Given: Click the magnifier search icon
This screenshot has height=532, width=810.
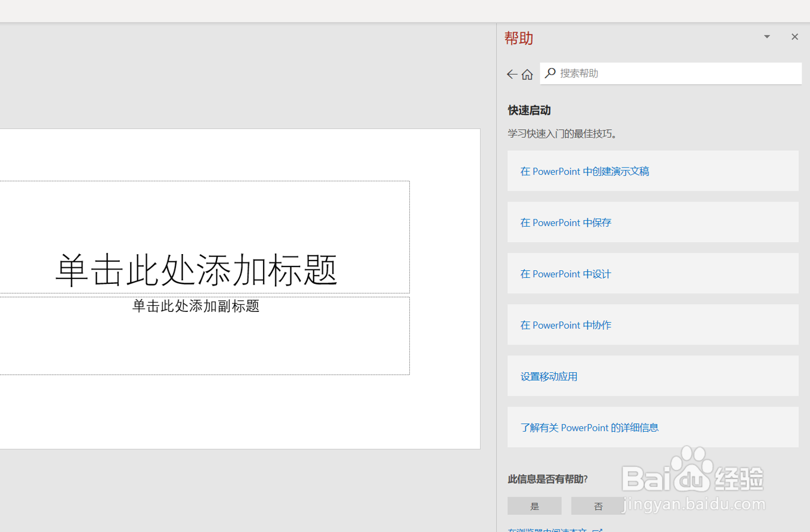Looking at the screenshot, I should (550, 73).
